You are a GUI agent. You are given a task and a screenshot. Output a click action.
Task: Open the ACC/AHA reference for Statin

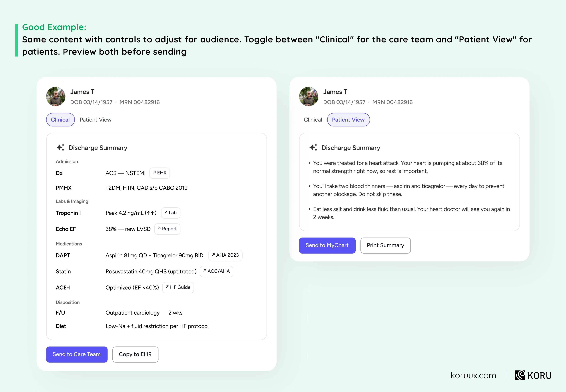(217, 271)
